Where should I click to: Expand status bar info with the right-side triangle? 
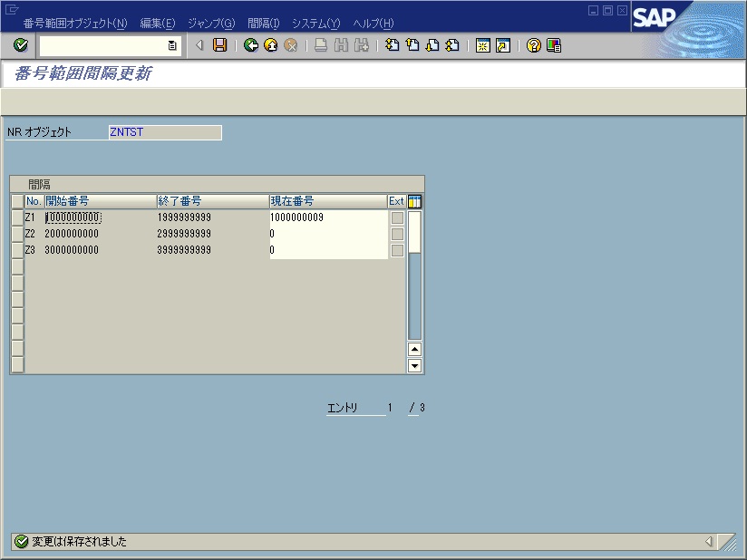pos(709,542)
